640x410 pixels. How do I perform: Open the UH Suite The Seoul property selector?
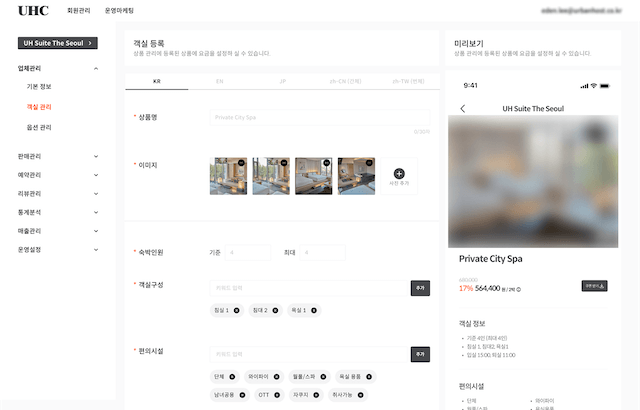click(59, 43)
